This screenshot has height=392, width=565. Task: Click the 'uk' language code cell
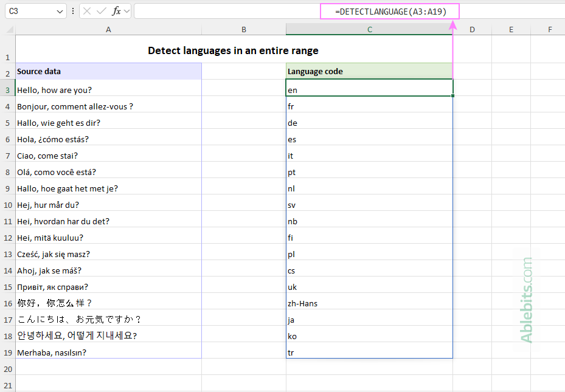pos(369,284)
